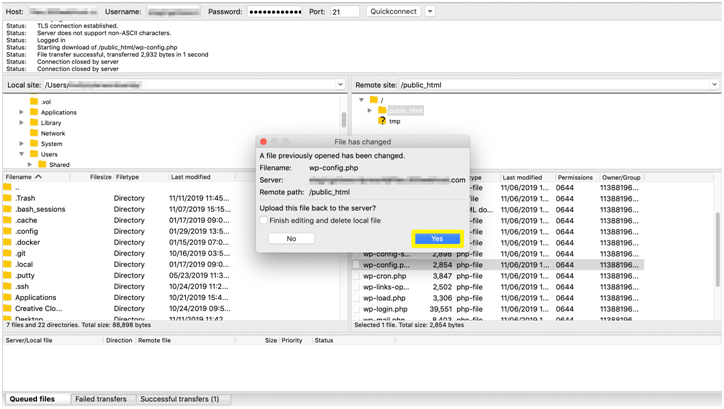Open the Local site path dropdown
The height and width of the screenshot is (409, 724).
click(340, 85)
